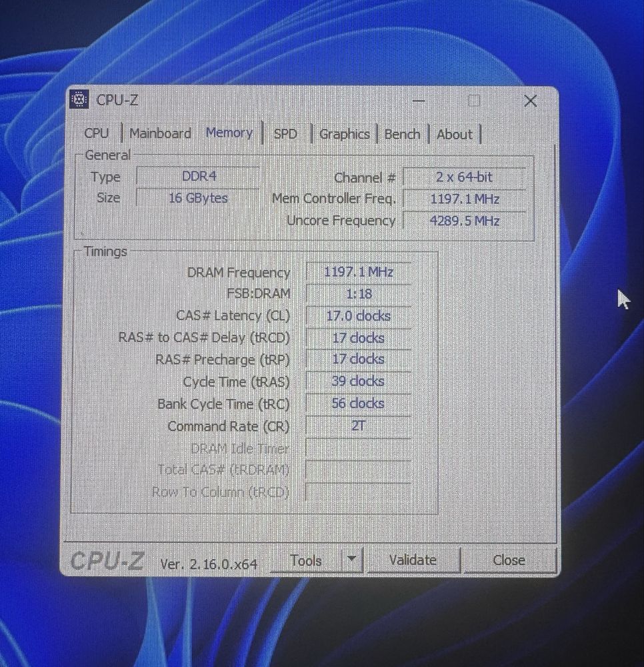Click the DRAM Frequency value in Timings

pyautogui.click(x=359, y=272)
